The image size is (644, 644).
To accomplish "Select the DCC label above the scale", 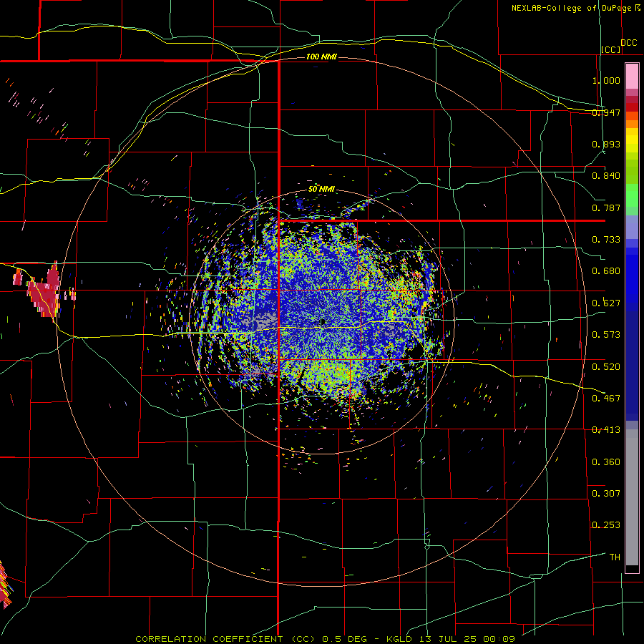I will point(628,43).
